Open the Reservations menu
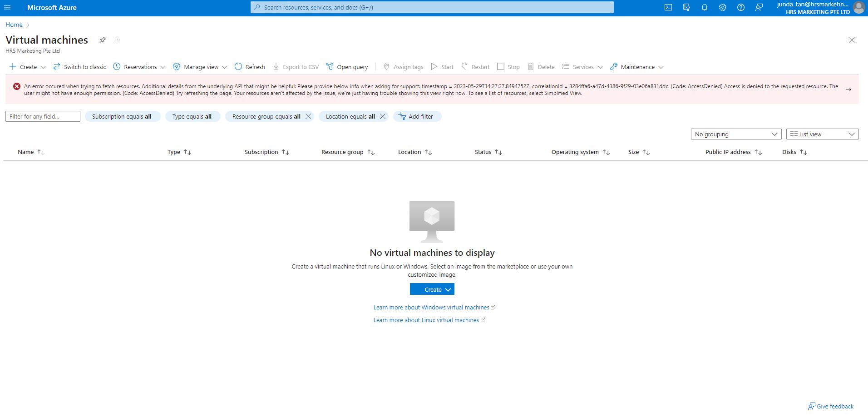 coord(139,67)
